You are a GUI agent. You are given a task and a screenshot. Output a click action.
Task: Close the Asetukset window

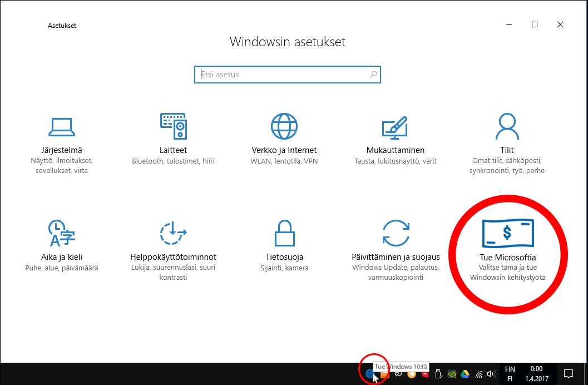560,24
